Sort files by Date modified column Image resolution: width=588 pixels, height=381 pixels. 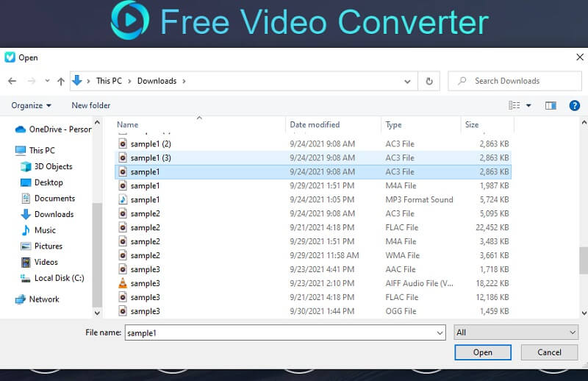(x=315, y=125)
